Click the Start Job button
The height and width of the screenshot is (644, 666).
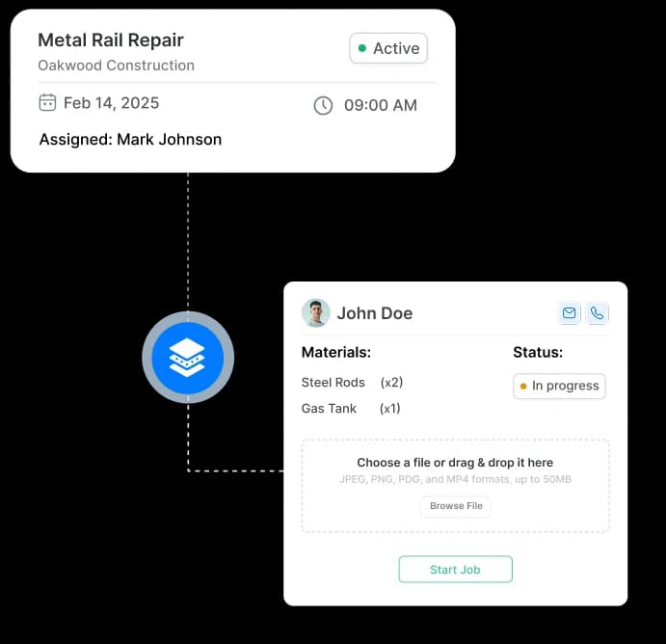click(455, 569)
